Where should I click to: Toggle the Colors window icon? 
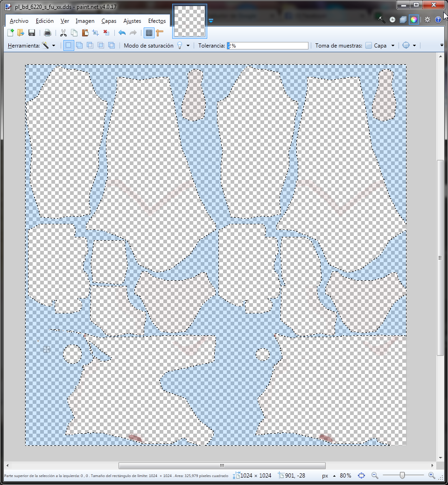(x=413, y=20)
